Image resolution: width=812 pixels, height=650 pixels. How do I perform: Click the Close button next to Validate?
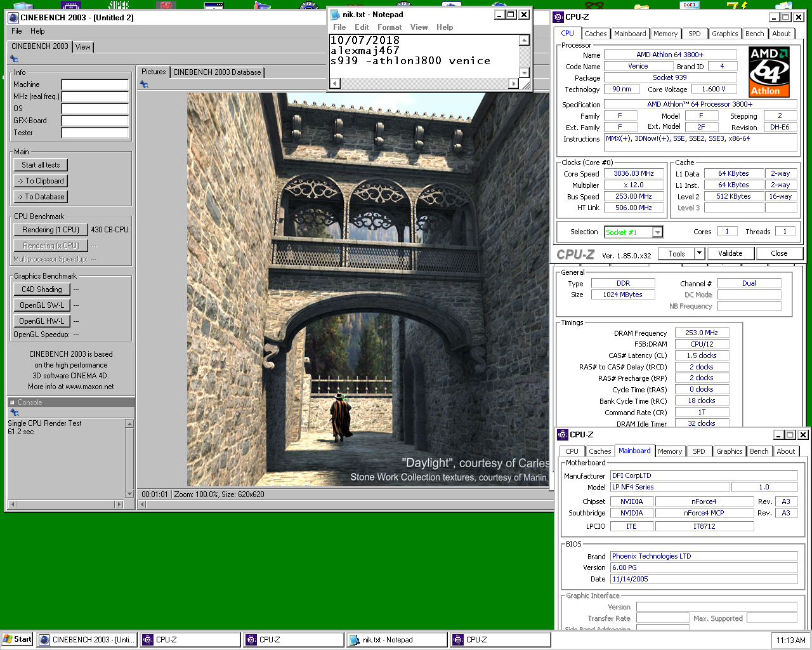click(x=779, y=253)
